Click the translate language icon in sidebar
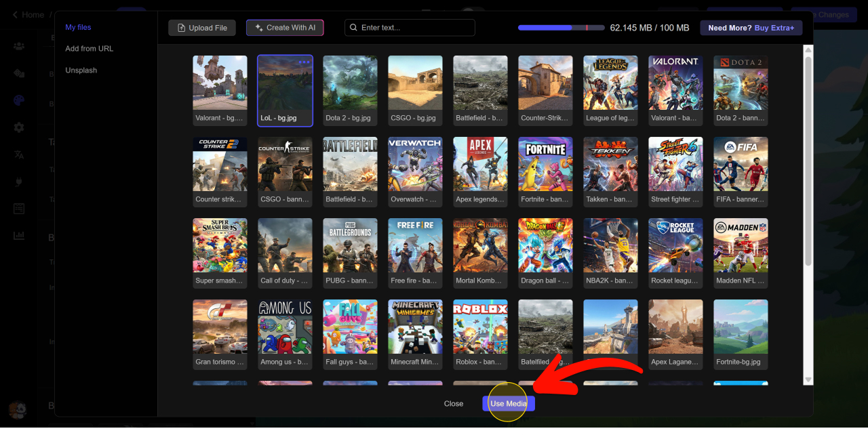Image resolution: width=868 pixels, height=435 pixels. point(19,154)
